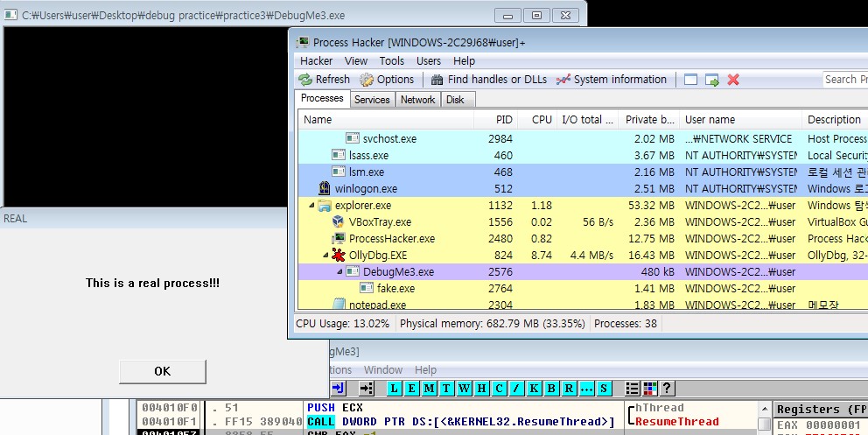The height and width of the screenshot is (435, 868).
Task: Click Processes: 38 in the status bar
Action: 626,324
